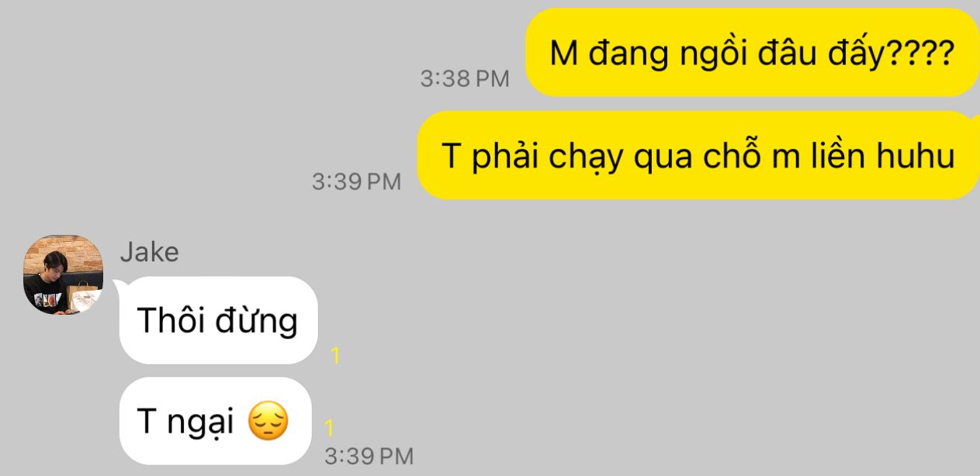
Task: Tap the "Thôi đừng" message bubble
Action: 217,320
